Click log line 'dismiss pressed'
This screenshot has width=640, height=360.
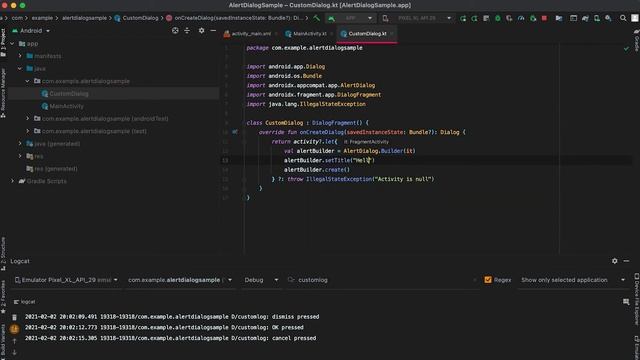tap(172, 317)
